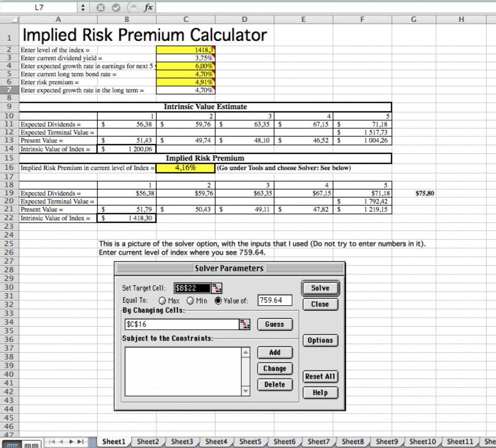Click the Insert Function (fx) icon

(x=149, y=7)
